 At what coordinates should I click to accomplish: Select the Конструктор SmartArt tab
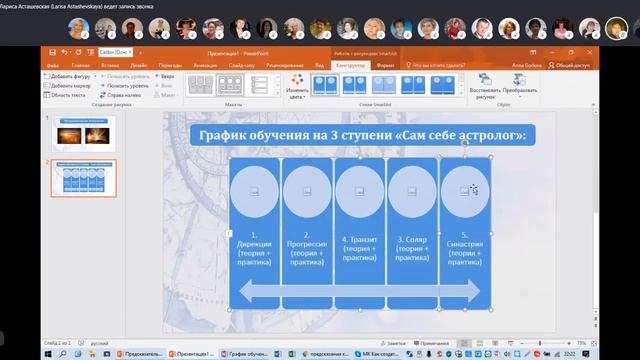350,65
